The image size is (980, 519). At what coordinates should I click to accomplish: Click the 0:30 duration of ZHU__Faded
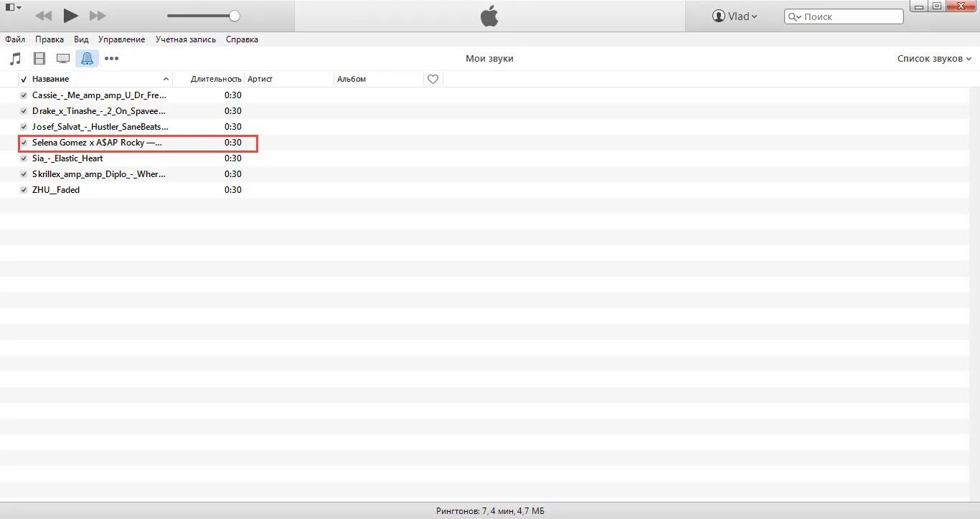click(x=232, y=190)
